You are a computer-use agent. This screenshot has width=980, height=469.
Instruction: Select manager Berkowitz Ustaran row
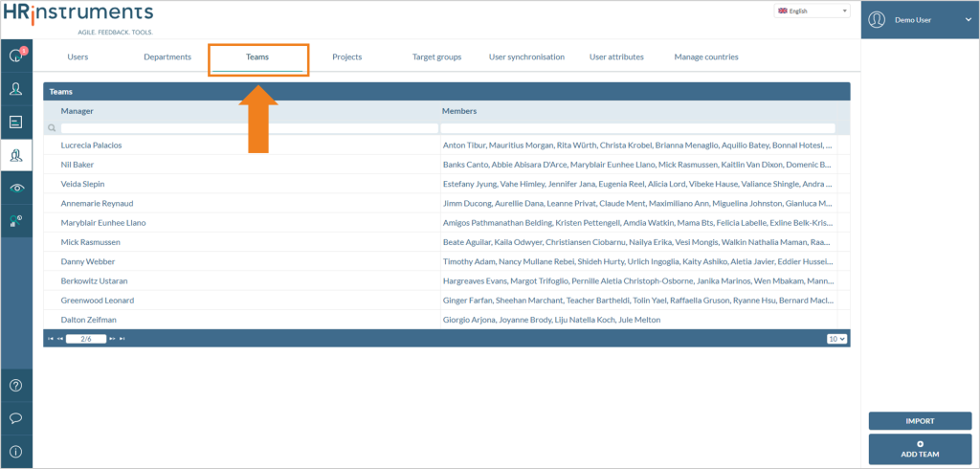(x=95, y=280)
